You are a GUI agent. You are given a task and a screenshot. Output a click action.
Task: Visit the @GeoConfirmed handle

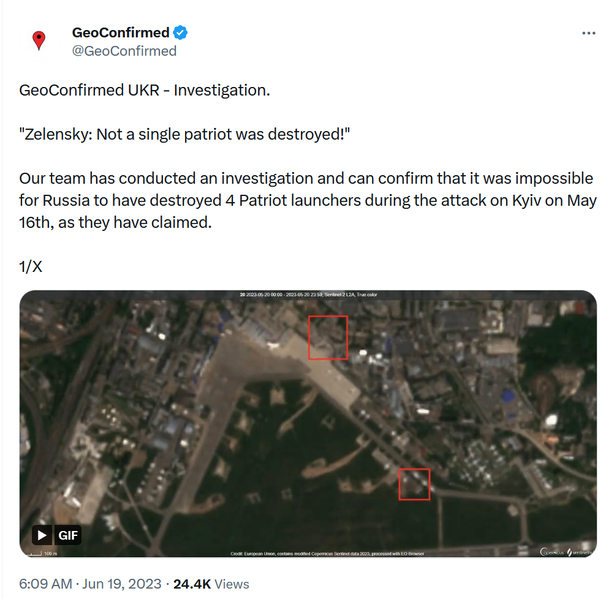124,51
